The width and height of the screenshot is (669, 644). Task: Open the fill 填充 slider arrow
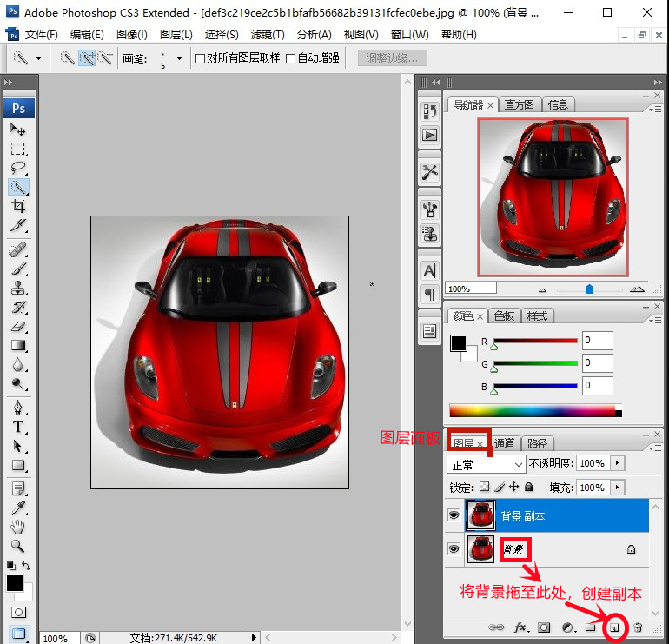618,487
